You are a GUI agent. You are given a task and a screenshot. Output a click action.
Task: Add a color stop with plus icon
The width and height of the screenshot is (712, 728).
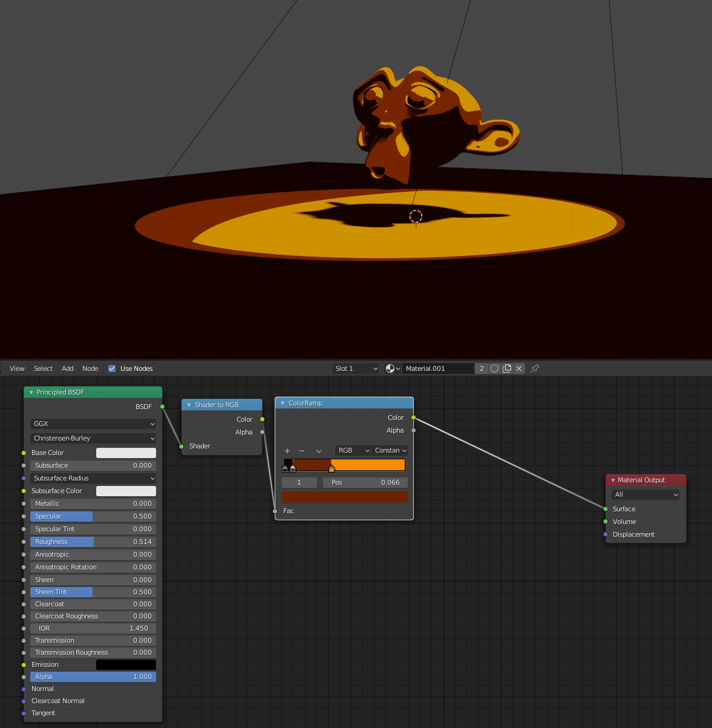click(x=287, y=451)
